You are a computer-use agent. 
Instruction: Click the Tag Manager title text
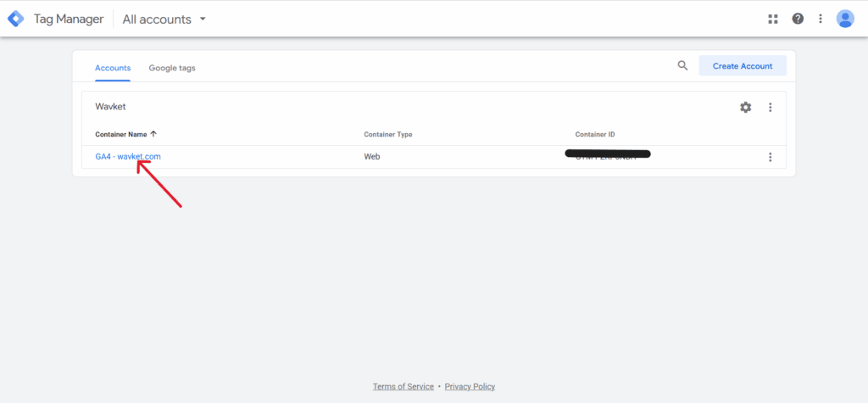69,19
